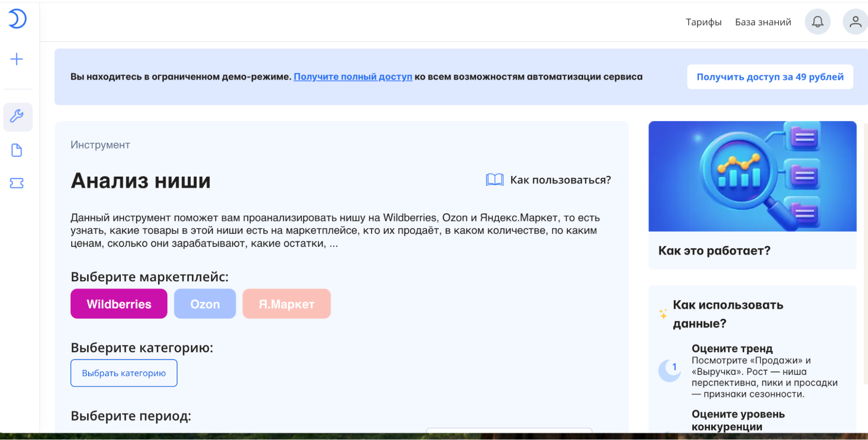Select the Ozon marketplace
868x440 pixels.
tap(205, 304)
